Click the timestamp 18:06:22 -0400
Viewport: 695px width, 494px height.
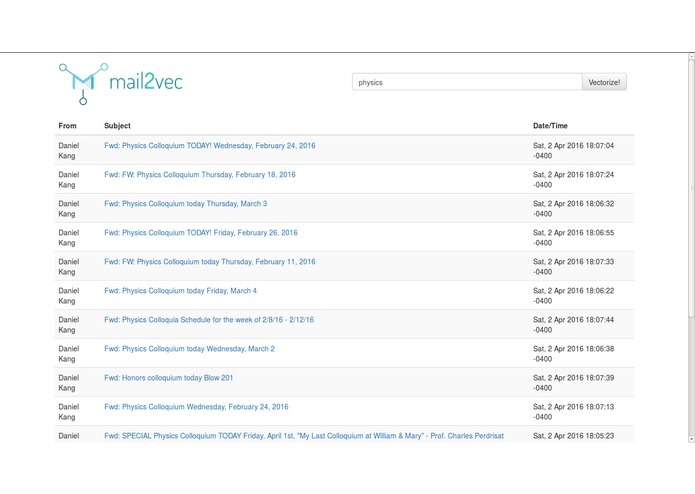tap(573, 296)
